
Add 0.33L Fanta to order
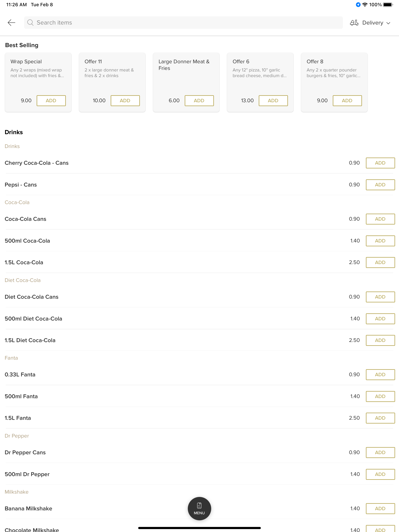click(x=380, y=374)
